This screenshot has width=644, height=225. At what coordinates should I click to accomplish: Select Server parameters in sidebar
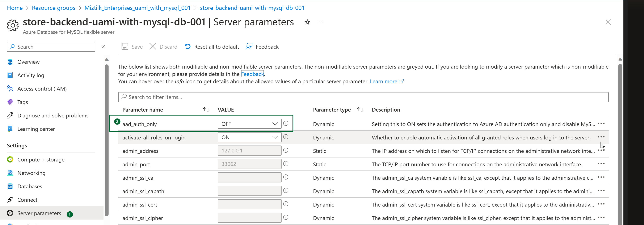(x=39, y=213)
